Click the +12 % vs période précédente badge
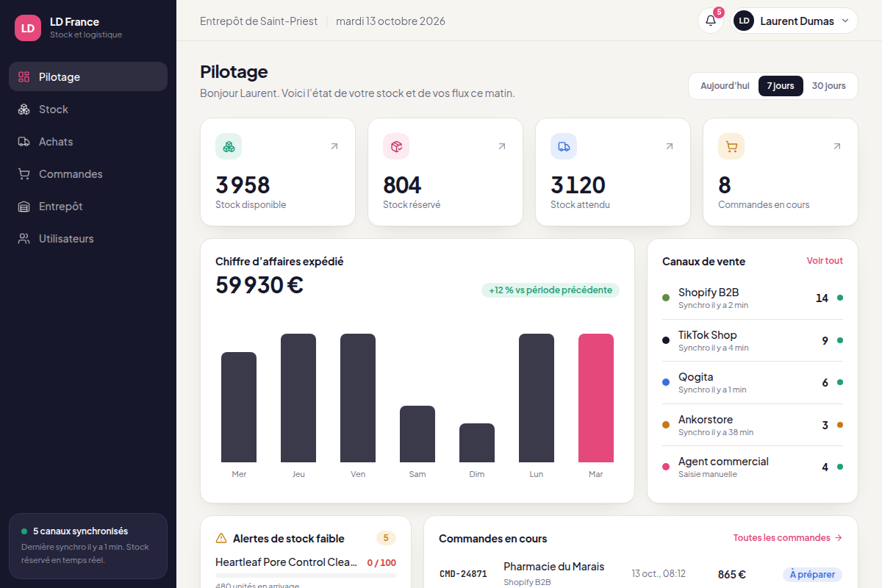882x588 pixels. (551, 290)
